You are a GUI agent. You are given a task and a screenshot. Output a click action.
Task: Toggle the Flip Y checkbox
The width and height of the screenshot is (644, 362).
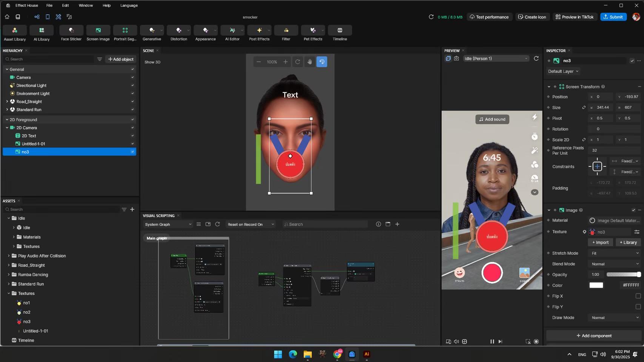(x=638, y=307)
